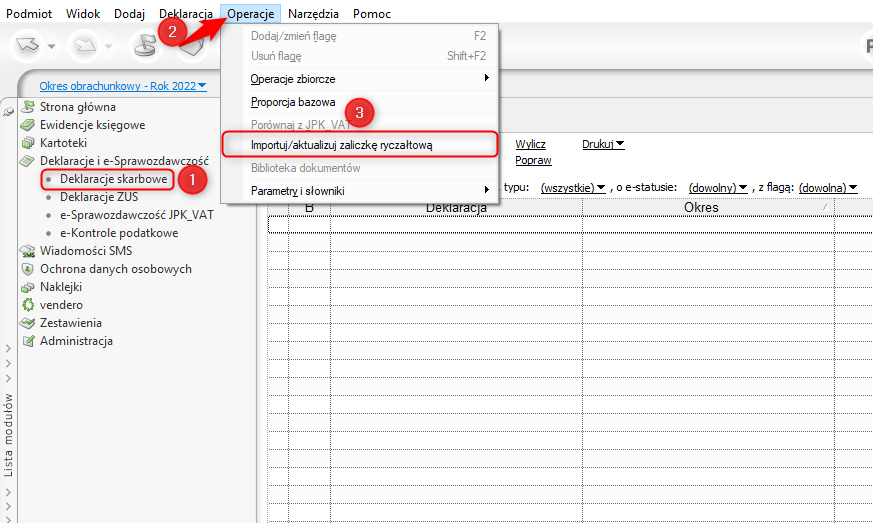This screenshot has height=523, width=873.
Task: Click Strona główna icon in module tree
Action: pos(28,106)
